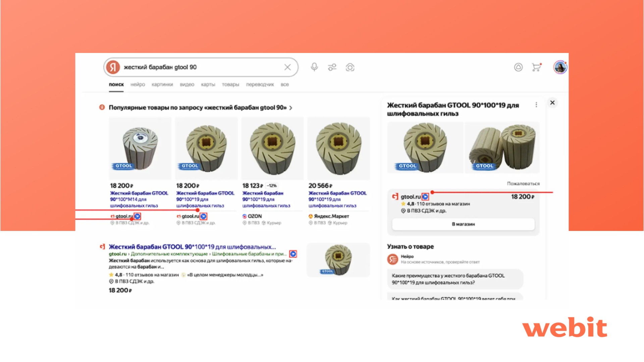
Task: Open the OZON product title link
Action: click(x=266, y=199)
